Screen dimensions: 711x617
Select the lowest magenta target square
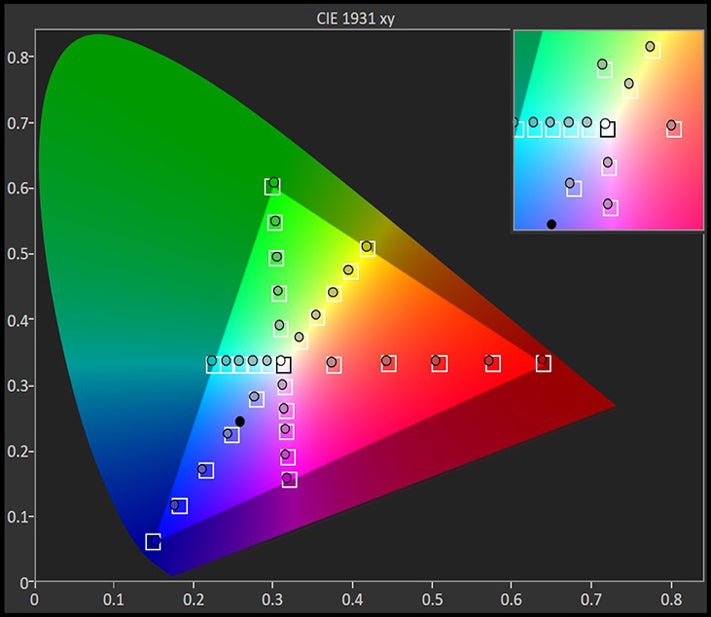click(x=290, y=480)
